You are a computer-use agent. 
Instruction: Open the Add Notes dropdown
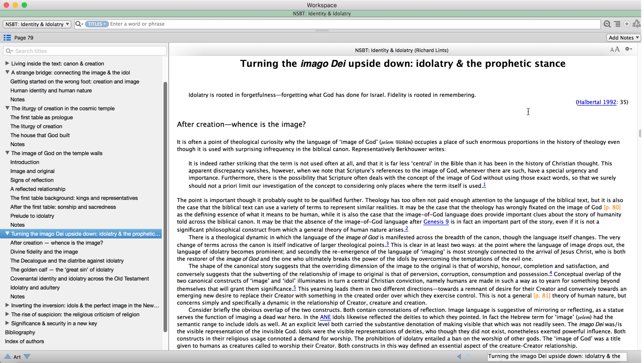pyautogui.click(x=623, y=38)
